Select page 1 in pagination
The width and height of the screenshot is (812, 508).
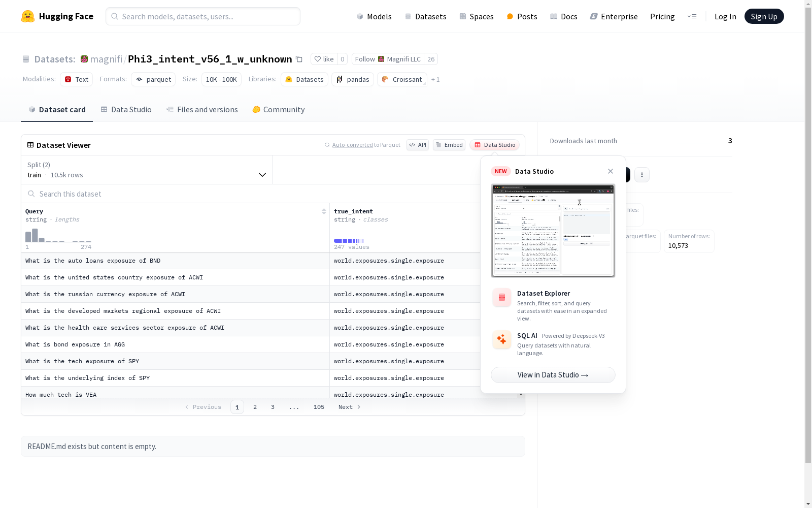(237, 407)
